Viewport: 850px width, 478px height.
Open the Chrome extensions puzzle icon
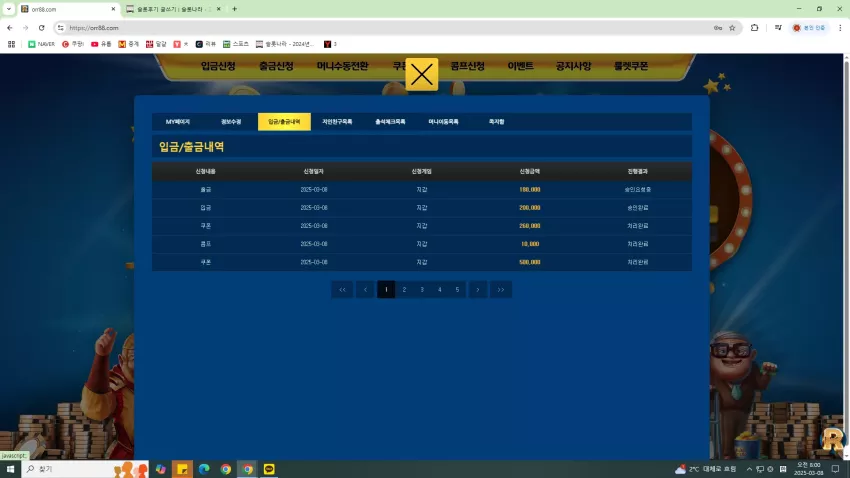pyautogui.click(x=754, y=28)
